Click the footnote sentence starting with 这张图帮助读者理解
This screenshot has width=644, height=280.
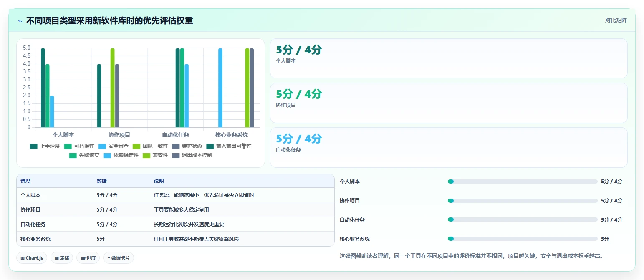tap(472, 256)
